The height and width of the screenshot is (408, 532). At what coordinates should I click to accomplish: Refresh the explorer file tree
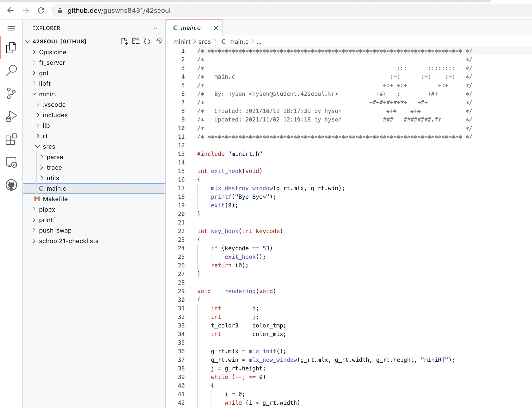click(x=147, y=42)
